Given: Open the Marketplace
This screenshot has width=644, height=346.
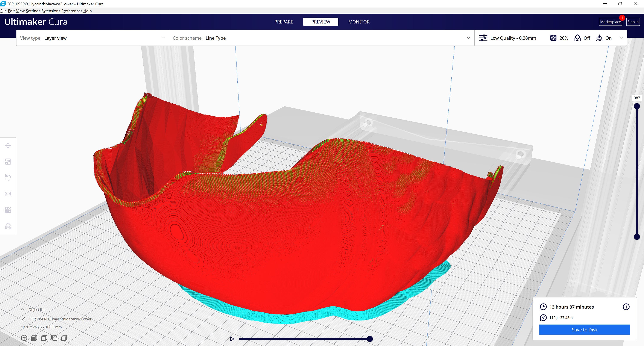Looking at the screenshot, I should [610, 22].
